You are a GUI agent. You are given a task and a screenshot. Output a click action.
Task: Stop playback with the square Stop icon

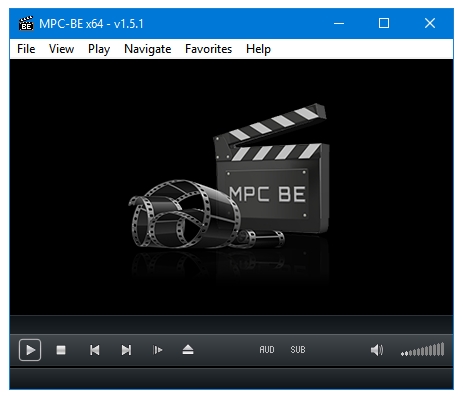click(61, 350)
